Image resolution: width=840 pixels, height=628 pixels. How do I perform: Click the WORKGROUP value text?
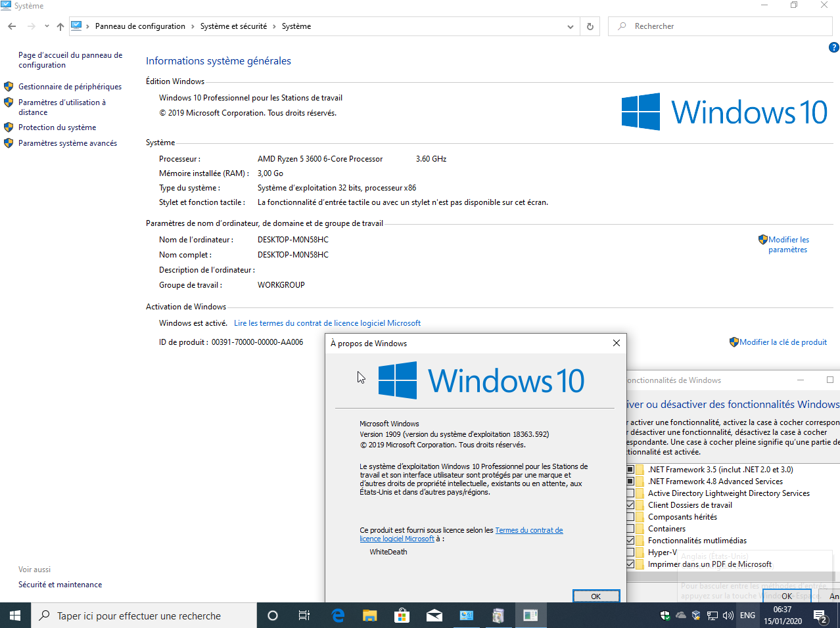click(x=281, y=285)
